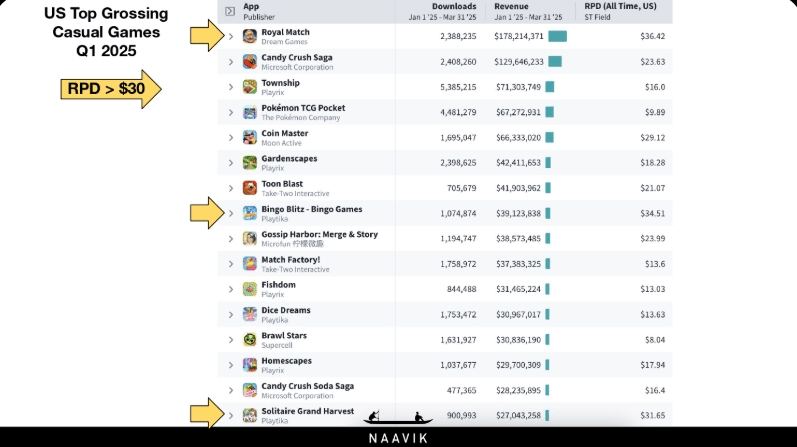797x447 pixels.
Task: Sort by the Revenue column header
Action: coord(511,6)
